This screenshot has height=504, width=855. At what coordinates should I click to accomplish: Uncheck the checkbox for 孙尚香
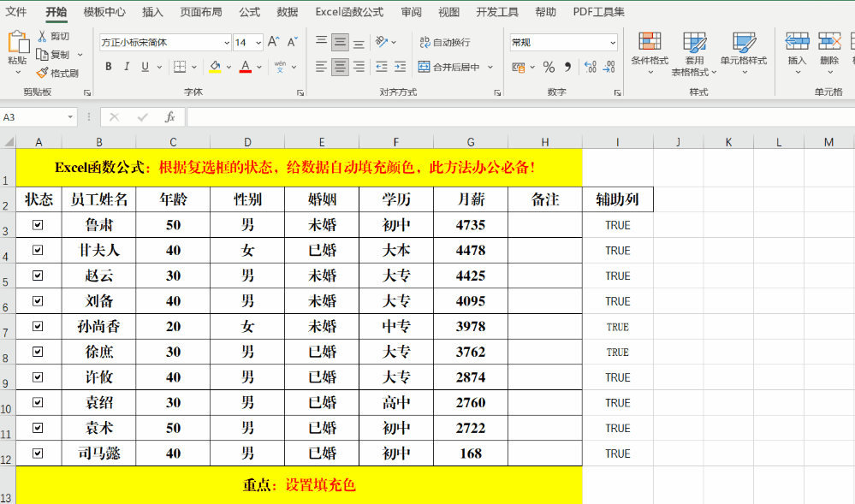coord(38,326)
